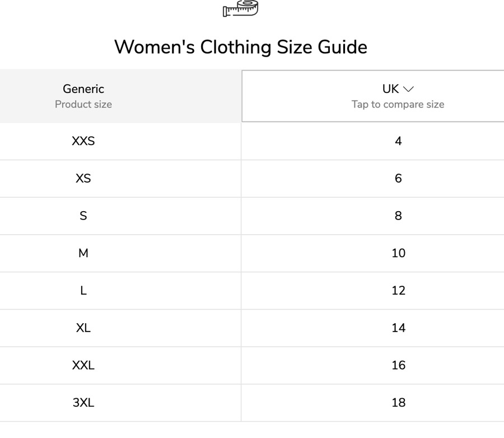Pick the XL generic size cell
The height and width of the screenshot is (438, 504).
pos(83,328)
